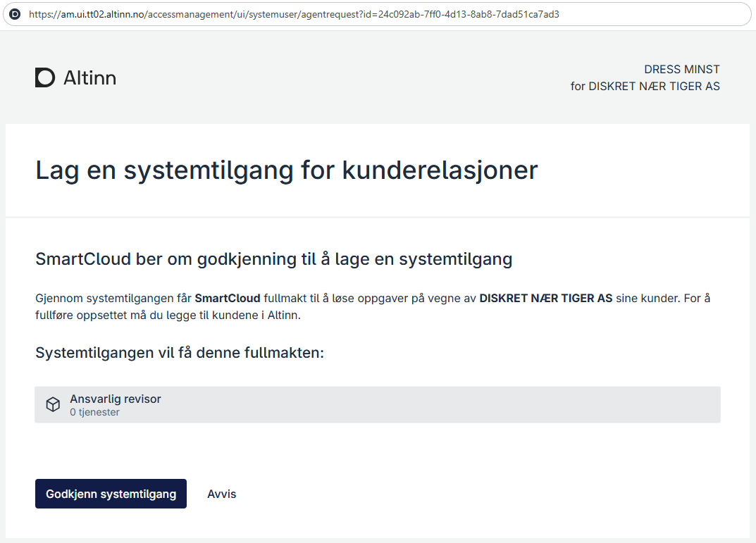Select the Ansvarlig revisor fullmakt row
756x543 pixels.
point(378,404)
